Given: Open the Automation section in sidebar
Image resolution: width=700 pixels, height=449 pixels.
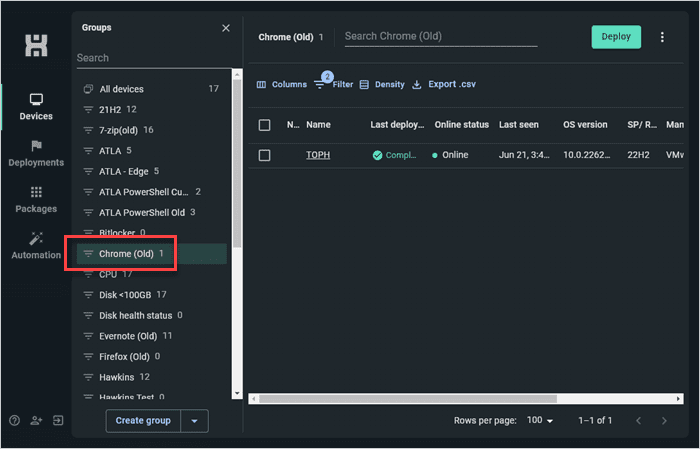Looking at the screenshot, I should point(36,246).
